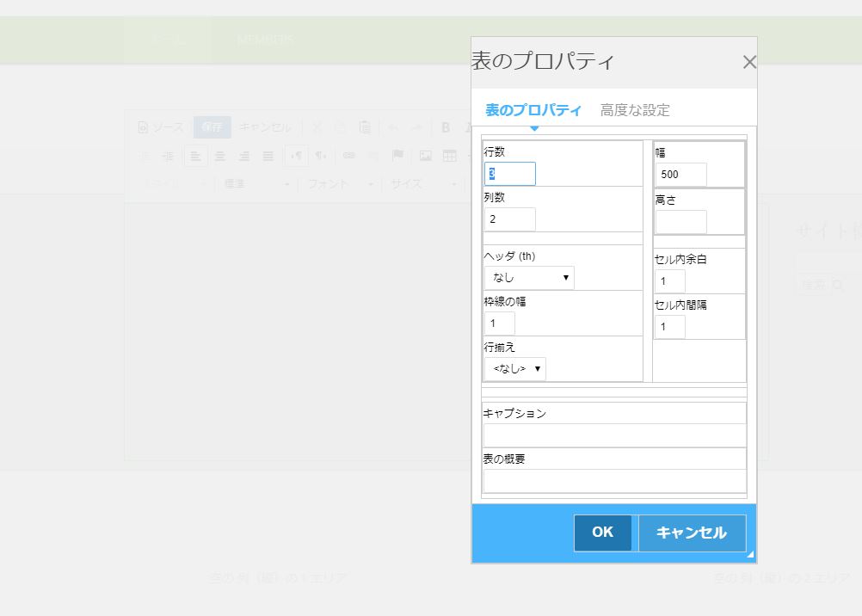The width and height of the screenshot is (862, 616).
Task: Open the ヘッダ (th) dropdown
Action: tap(529, 278)
